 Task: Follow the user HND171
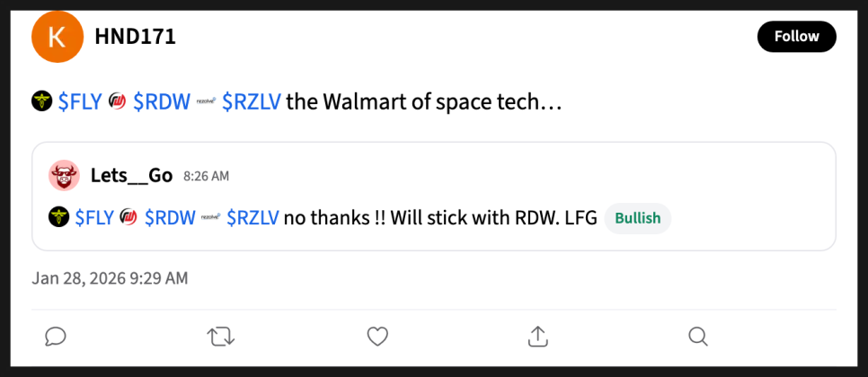tap(796, 37)
